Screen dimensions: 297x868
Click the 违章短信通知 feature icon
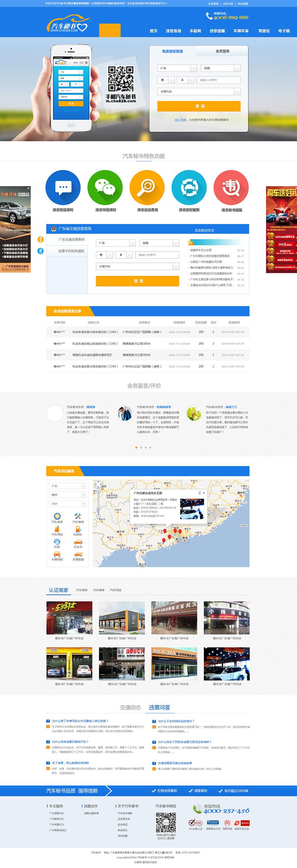click(63, 187)
